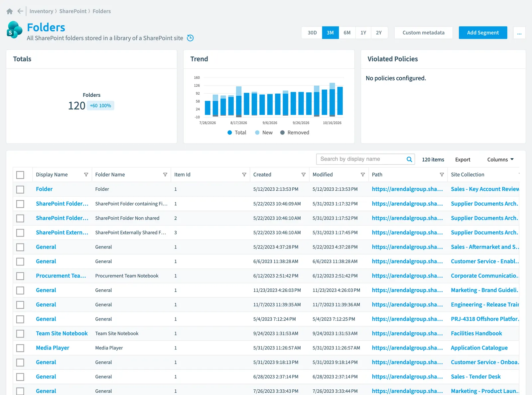Open the Item Id column filter
The image size is (532, 395).
[x=244, y=175]
